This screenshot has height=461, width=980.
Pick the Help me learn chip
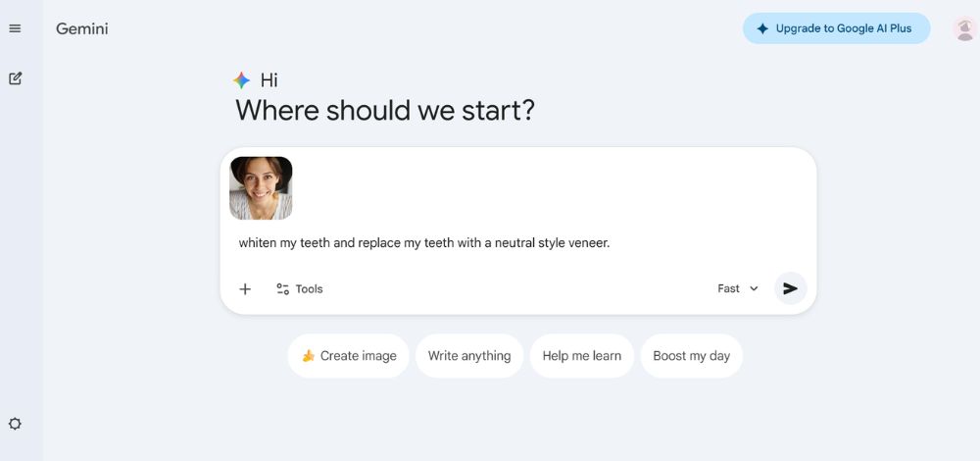[582, 356]
